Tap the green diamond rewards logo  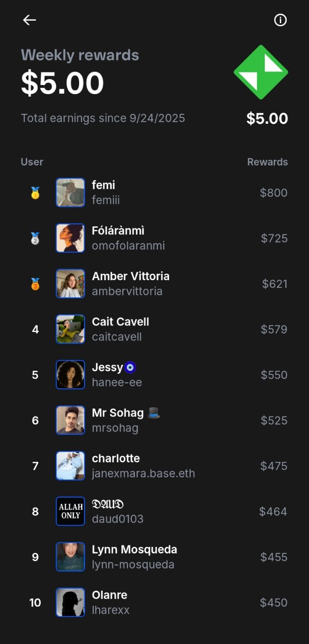tap(261, 72)
